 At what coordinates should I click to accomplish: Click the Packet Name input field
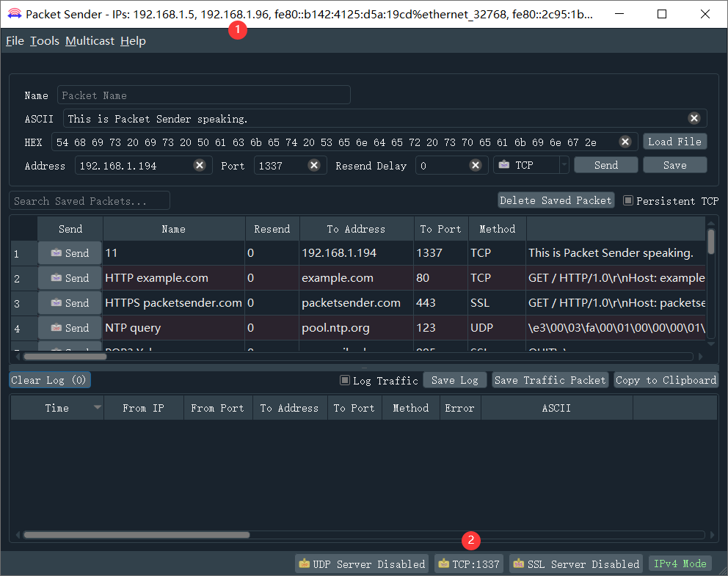(204, 95)
